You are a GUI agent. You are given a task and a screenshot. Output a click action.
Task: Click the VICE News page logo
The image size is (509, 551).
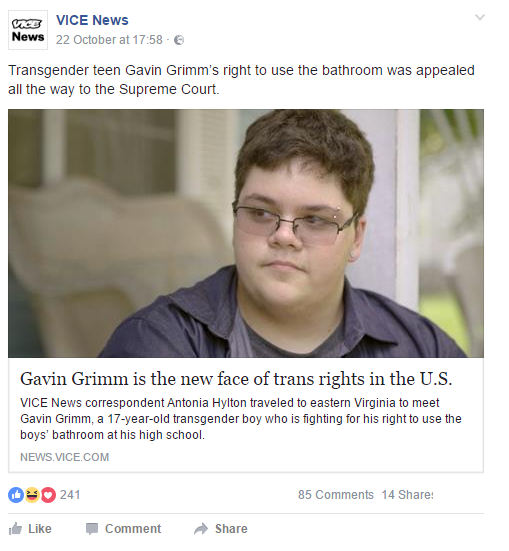pos(28,30)
